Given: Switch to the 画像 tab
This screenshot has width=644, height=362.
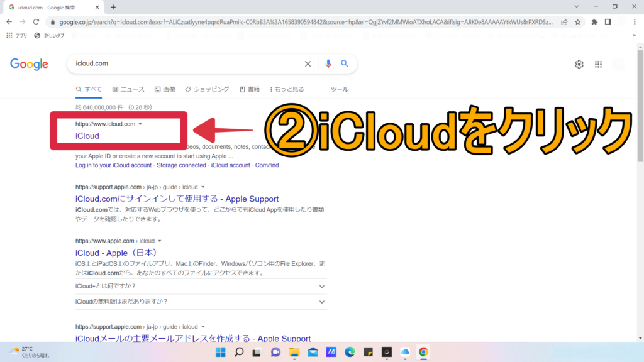Looking at the screenshot, I should 165,89.
